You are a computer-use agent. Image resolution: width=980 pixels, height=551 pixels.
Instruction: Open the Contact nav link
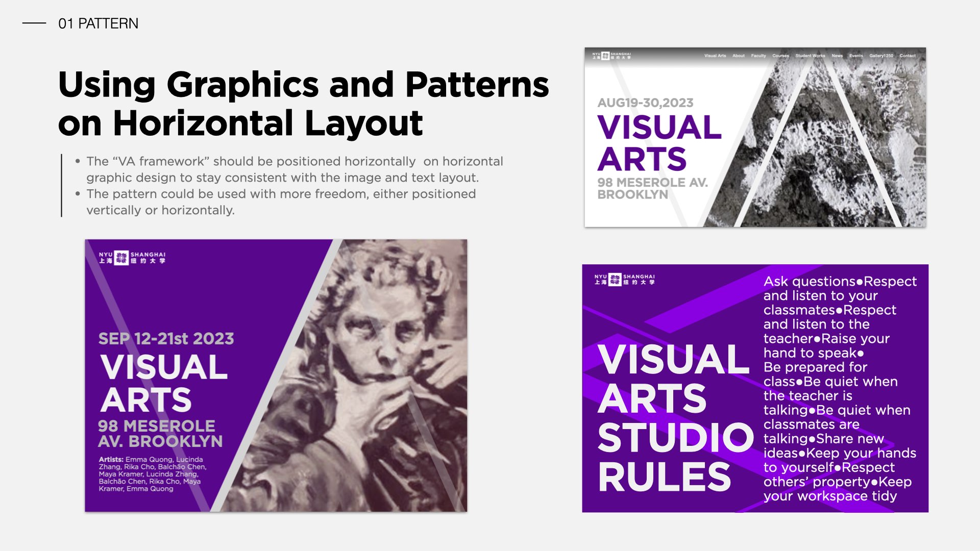click(907, 56)
